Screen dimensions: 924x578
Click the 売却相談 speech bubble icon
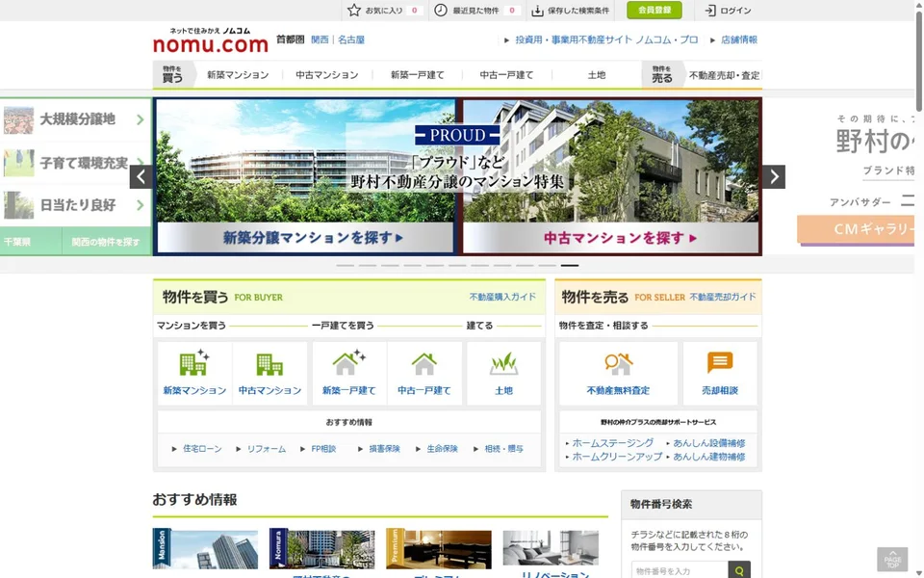[720, 362]
